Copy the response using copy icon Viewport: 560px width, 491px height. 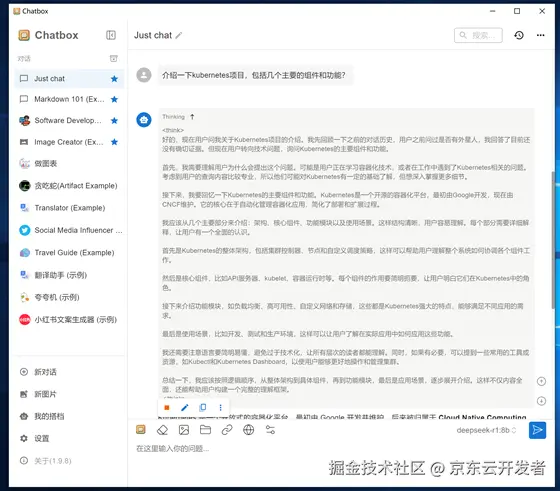tap(202, 407)
